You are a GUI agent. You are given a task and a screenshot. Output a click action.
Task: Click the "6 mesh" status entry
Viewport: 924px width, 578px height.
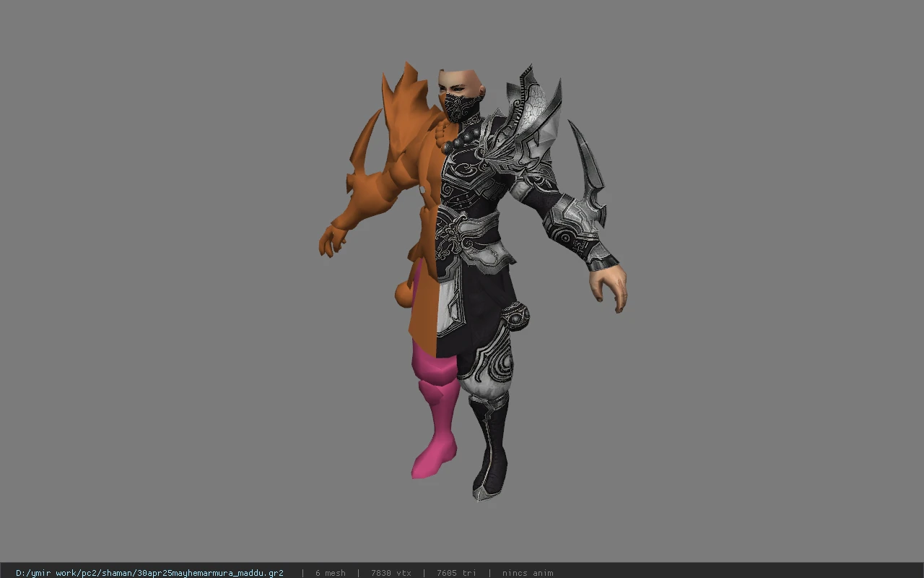click(330, 573)
